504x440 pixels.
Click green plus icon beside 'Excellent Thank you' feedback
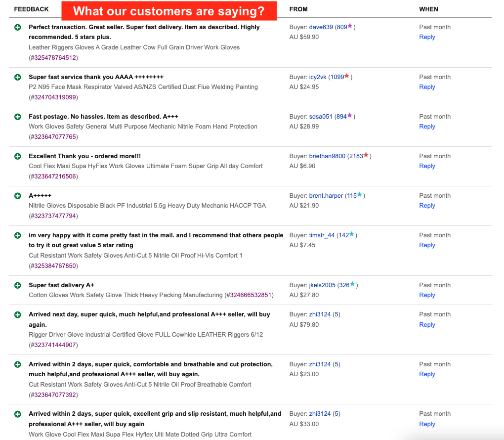tap(18, 156)
